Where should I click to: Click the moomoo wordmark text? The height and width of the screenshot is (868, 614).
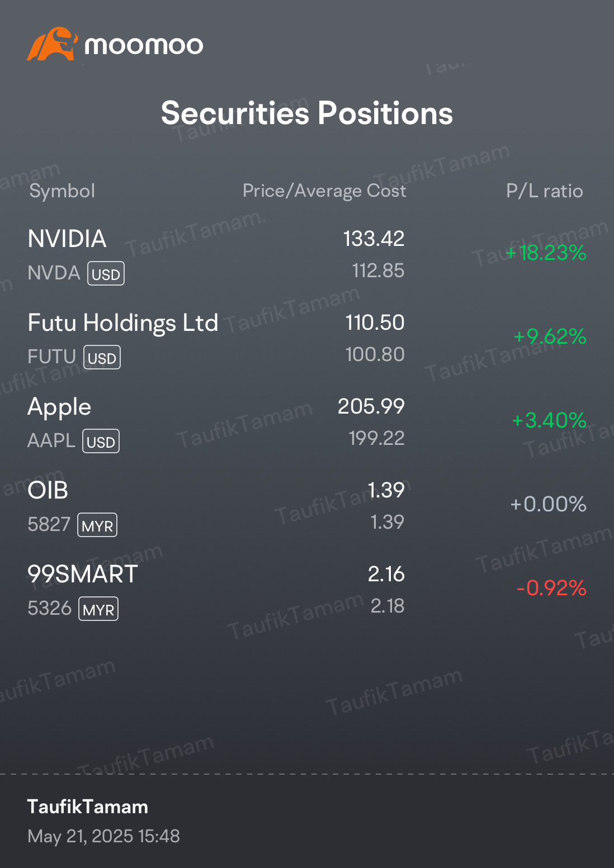144,45
